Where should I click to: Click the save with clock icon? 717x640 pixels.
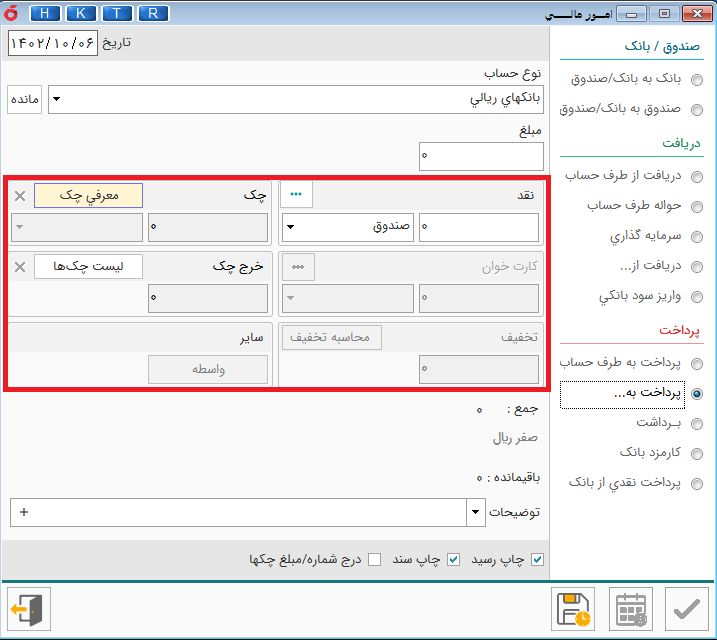(x=573, y=608)
